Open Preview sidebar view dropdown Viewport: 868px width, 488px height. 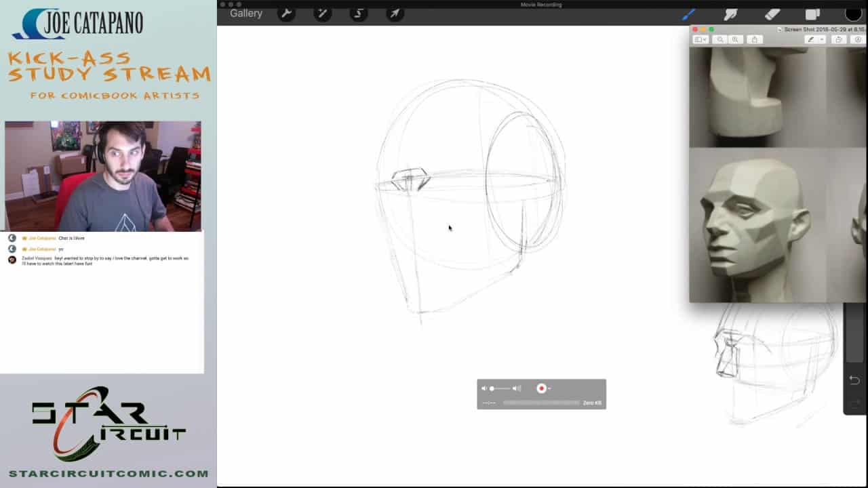pyautogui.click(x=701, y=40)
